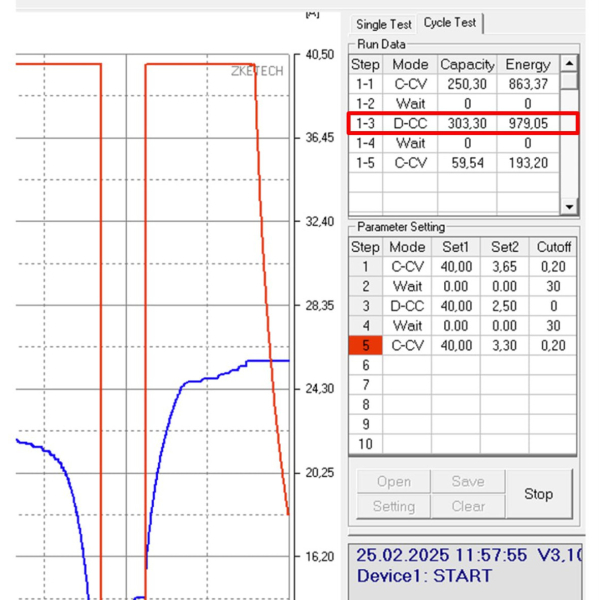Click energy value 979,05
The height and width of the screenshot is (600, 600).
(x=528, y=124)
